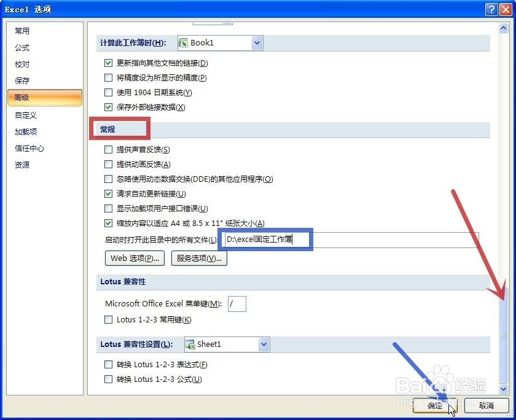Enable 显示加载项用户接口错误 option
The height and width of the screenshot is (420, 516).
[x=108, y=209]
